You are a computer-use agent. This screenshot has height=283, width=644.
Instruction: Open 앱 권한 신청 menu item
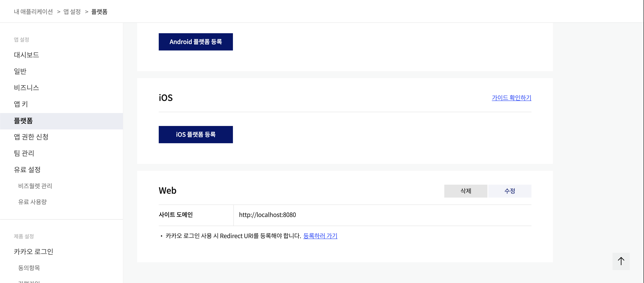[31, 137]
